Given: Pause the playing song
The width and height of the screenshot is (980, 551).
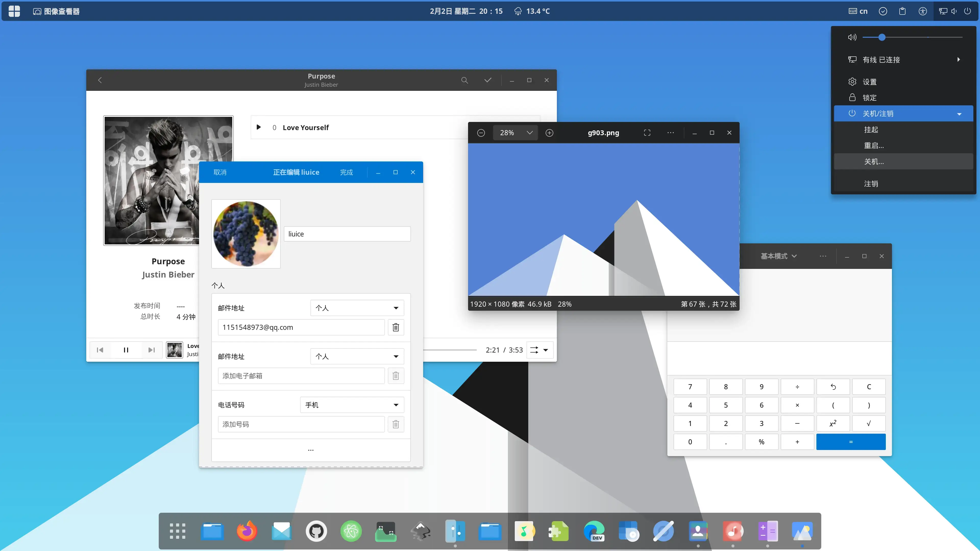Looking at the screenshot, I should click(x=126, y=350).
